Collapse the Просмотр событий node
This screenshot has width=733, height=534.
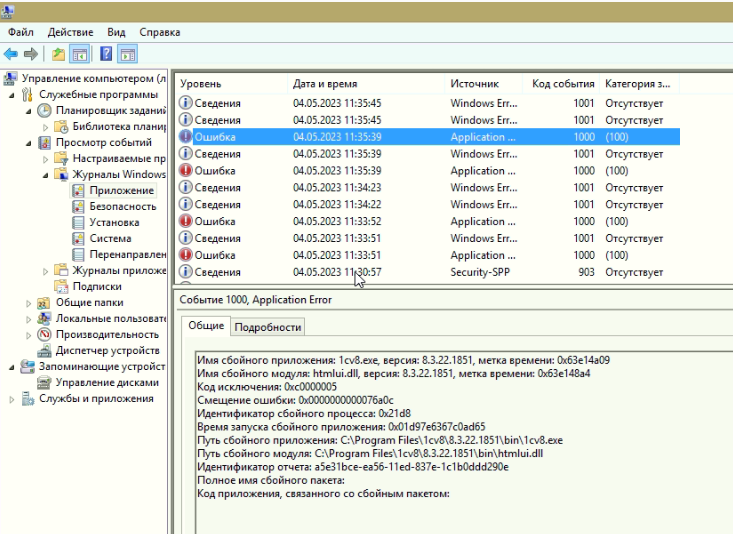[29, 143]
